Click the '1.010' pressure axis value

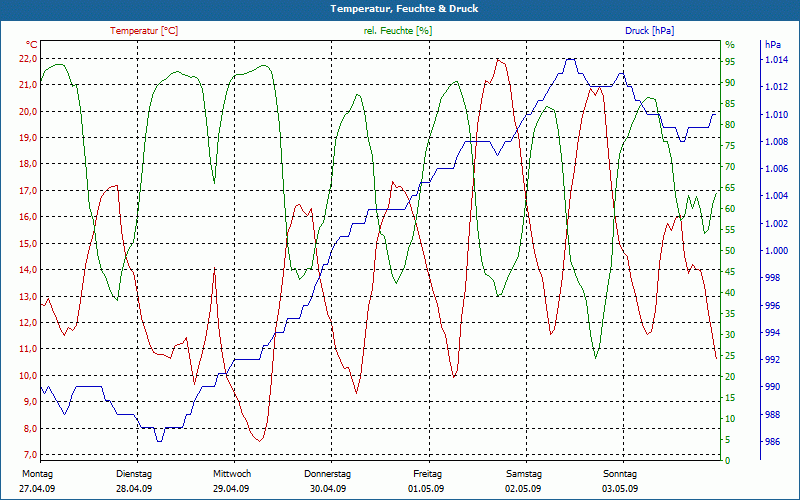(x=776, y=114)
